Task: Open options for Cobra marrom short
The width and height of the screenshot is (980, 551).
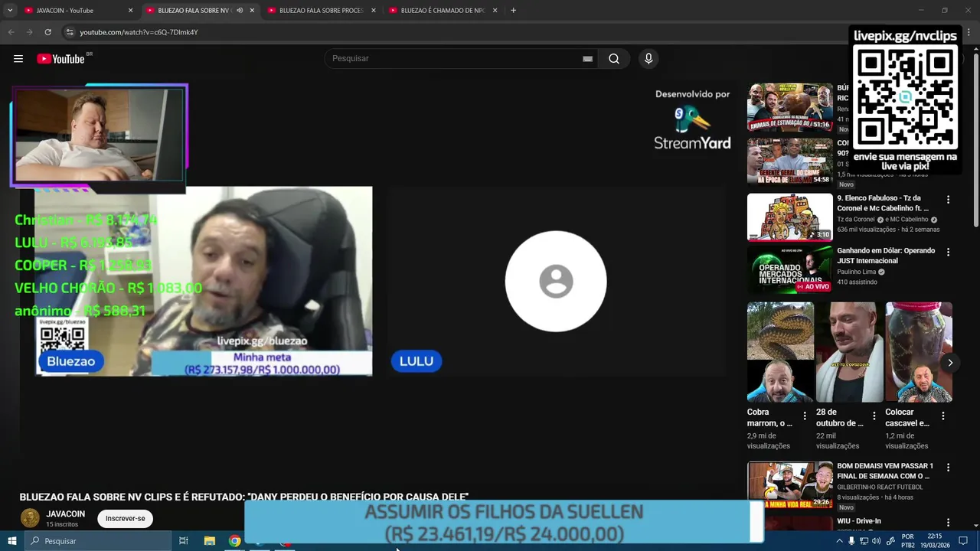Action: (805, 416)
